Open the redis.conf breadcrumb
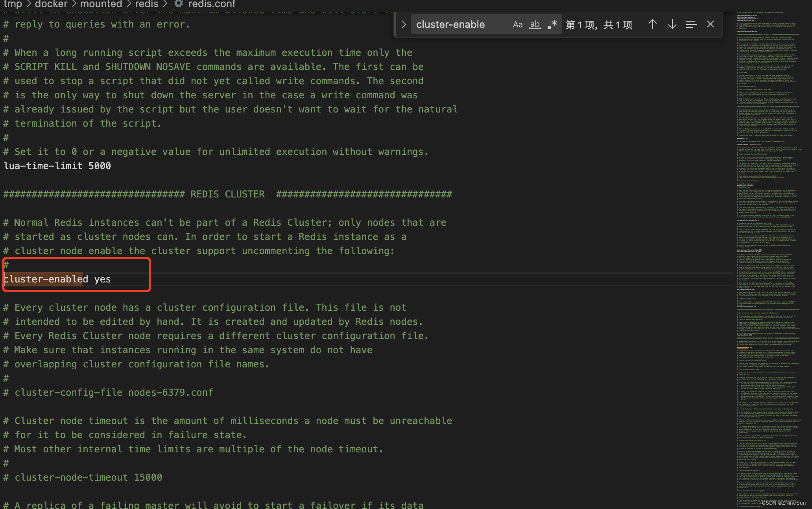 coord(212,4)
